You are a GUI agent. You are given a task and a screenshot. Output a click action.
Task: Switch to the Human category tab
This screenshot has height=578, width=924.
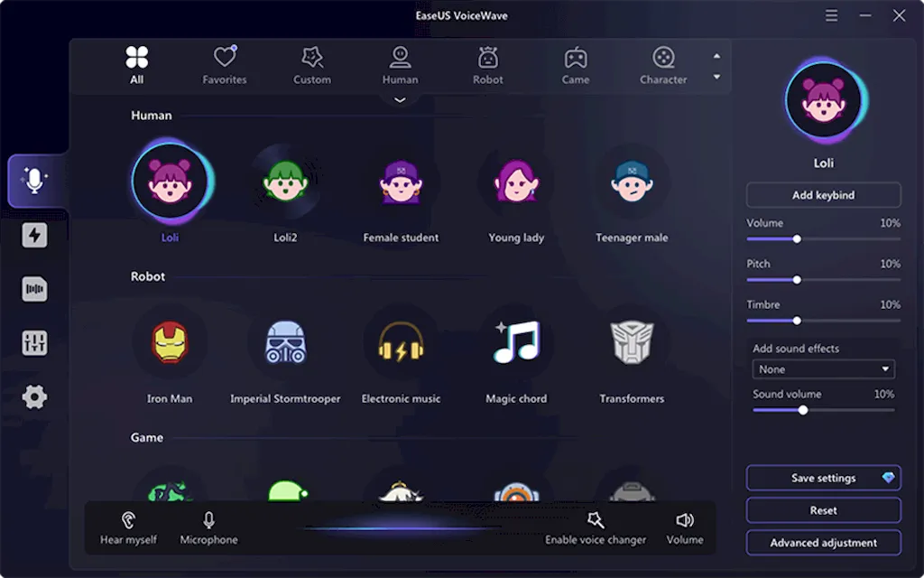point(400,65)
